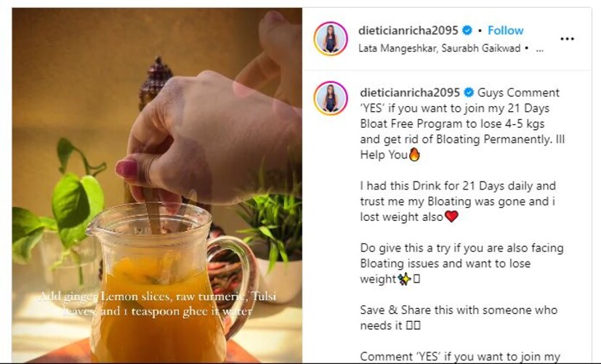Screen dimensions: 601x364
Task: Open the three-dot more options menu
Action: pos(567,39)
